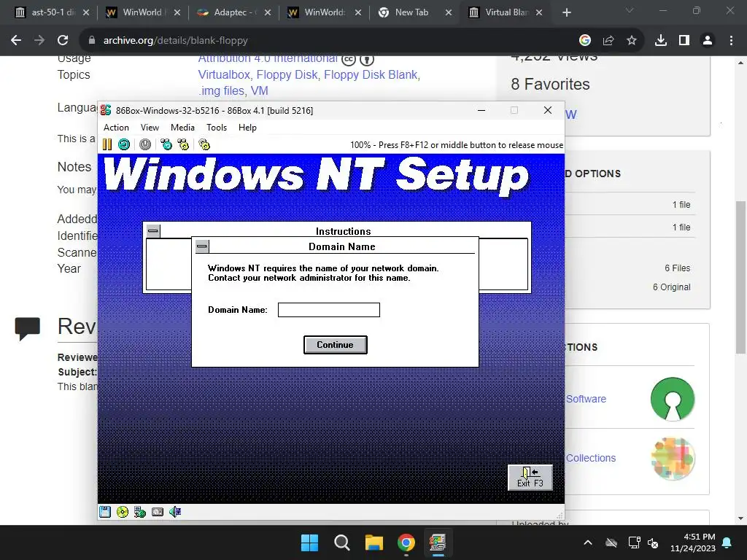Open the 86Box Tools menu
Viewport: 747px width, 560px height.
(x=216, y=127)
